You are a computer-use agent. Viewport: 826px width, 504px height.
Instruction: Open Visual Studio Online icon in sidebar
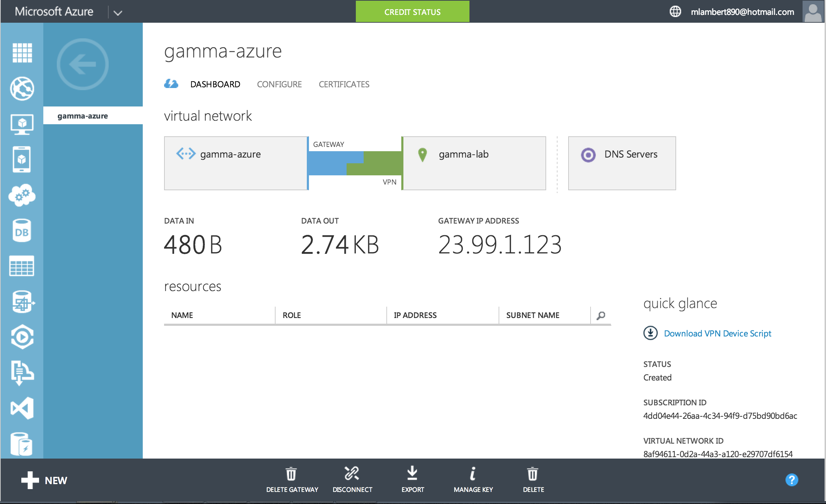tap(22, 408)
